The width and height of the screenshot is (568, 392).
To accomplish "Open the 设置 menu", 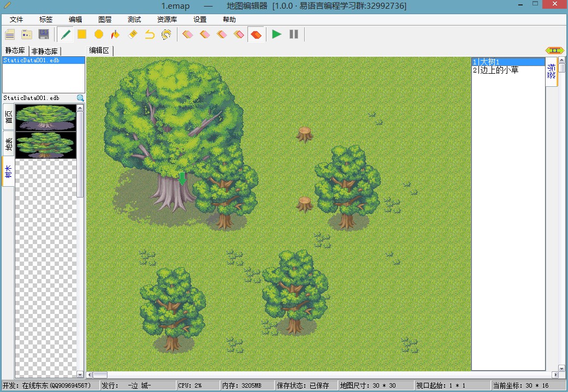I will pyautogui.click(x=199, y=20).
